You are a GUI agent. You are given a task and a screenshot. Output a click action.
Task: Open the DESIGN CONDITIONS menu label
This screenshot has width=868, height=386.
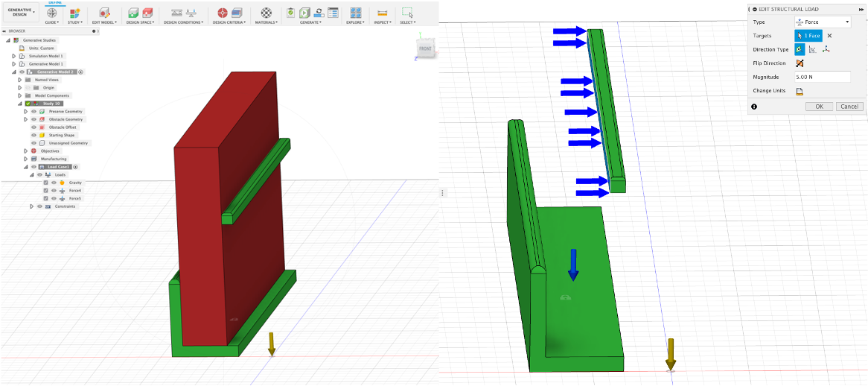183,22
